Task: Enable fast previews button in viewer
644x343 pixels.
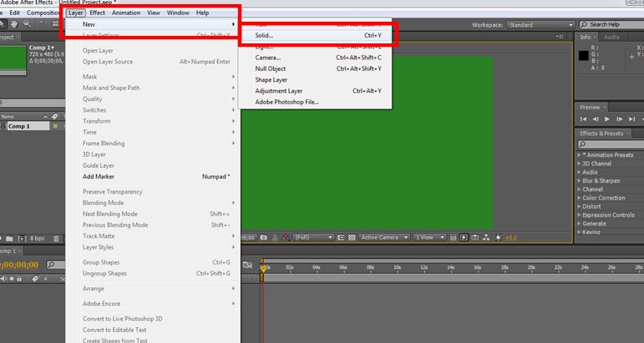Action: tap(464, 238)
